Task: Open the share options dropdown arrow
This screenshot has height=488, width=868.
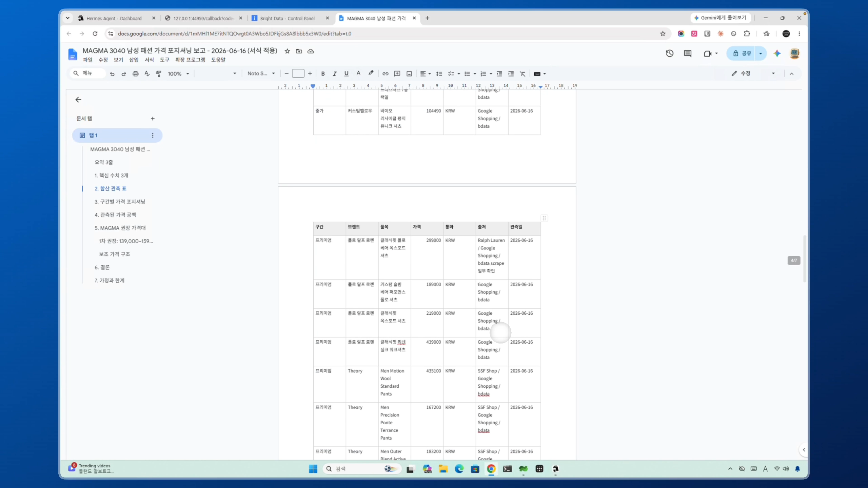Action: point(761,53)
